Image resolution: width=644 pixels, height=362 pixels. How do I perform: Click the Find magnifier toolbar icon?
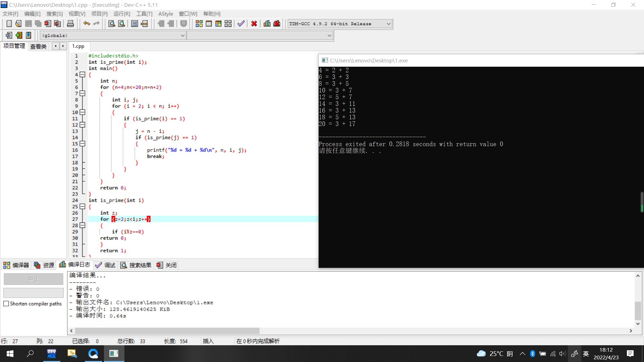point(112,23)
